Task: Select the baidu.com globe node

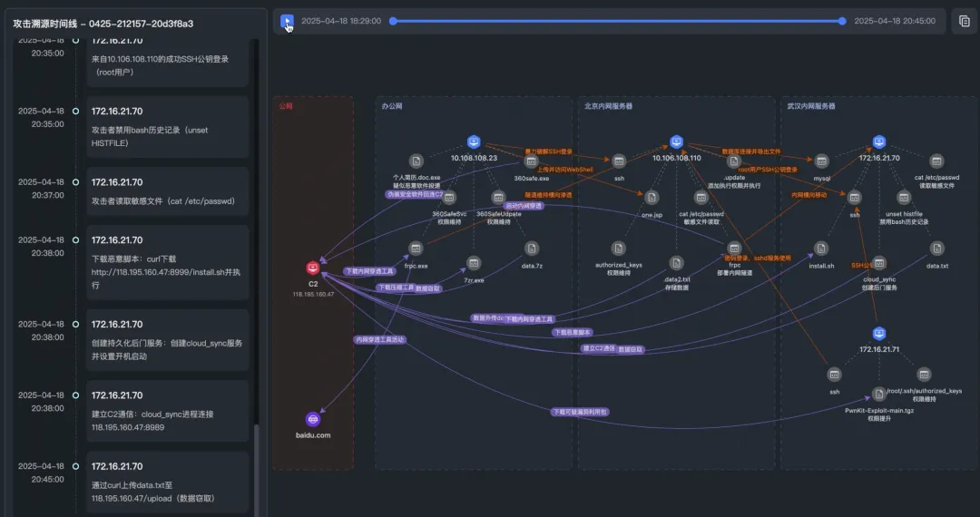Action: [x=313, y=419]
